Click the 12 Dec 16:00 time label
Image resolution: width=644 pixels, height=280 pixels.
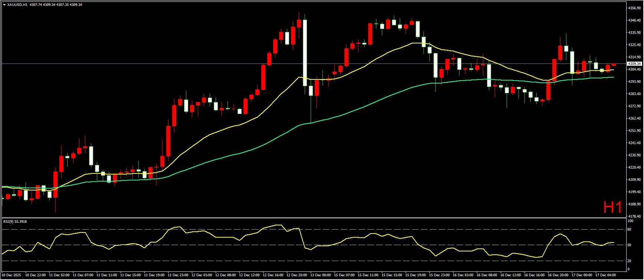pyautogui.click(x=273, y=275)
